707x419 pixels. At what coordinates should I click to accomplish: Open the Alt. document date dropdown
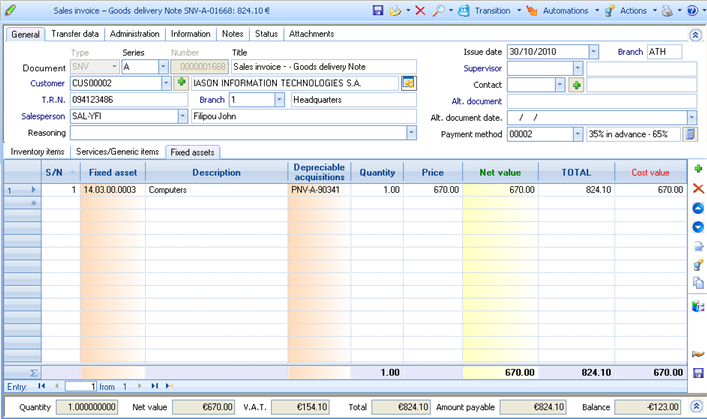point(692,118)
